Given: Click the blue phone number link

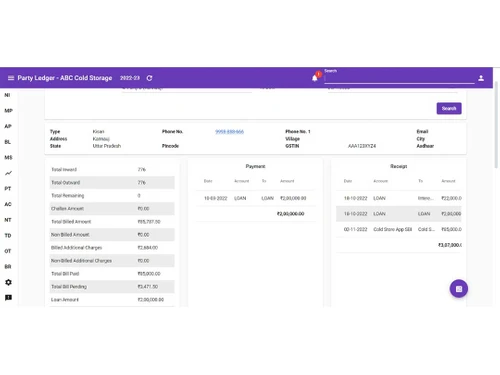Looking at the screenshot, I should pyautogui.click(x=229, y=132).
